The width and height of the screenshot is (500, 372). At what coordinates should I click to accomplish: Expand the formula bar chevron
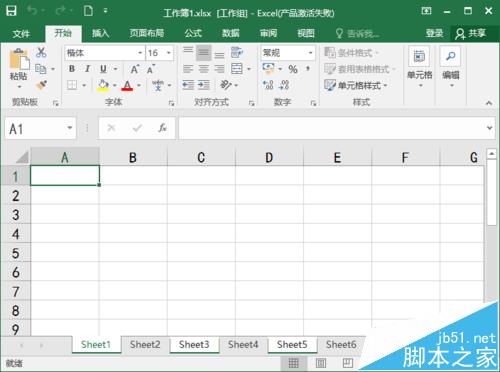click(x=489, y=128)
